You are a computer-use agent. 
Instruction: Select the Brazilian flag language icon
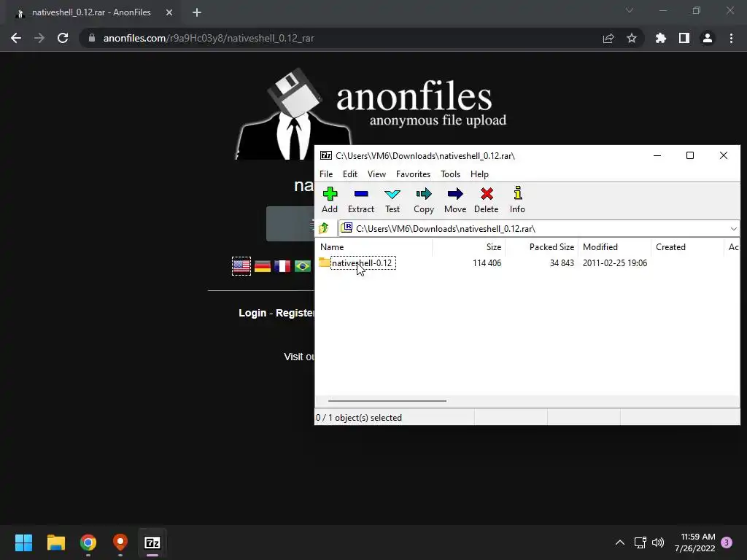[303, 266]
